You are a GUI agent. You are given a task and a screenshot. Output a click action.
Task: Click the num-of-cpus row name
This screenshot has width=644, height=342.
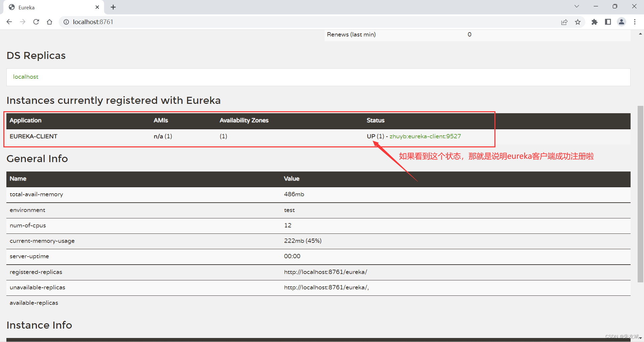pos(28,225)
